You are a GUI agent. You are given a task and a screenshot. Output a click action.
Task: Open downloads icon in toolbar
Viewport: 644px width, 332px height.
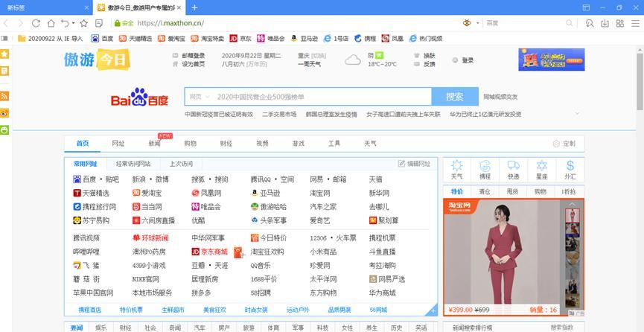[605, 23]
